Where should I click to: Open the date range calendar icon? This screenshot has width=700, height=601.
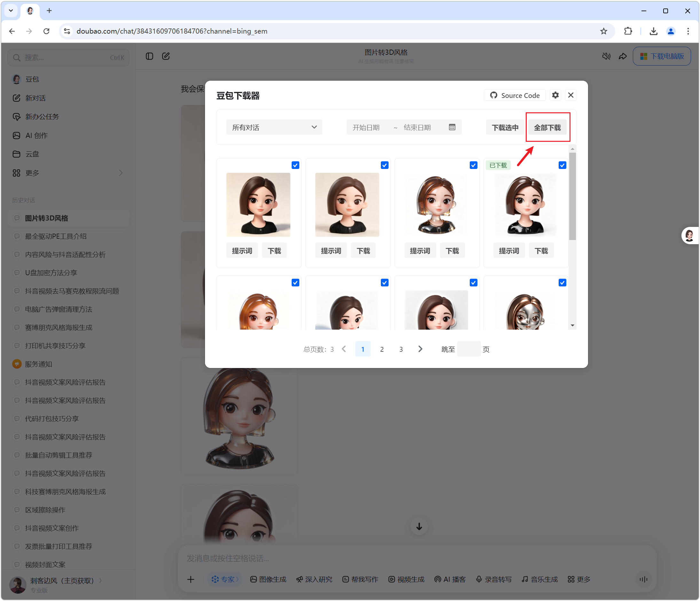click(452, 127)
